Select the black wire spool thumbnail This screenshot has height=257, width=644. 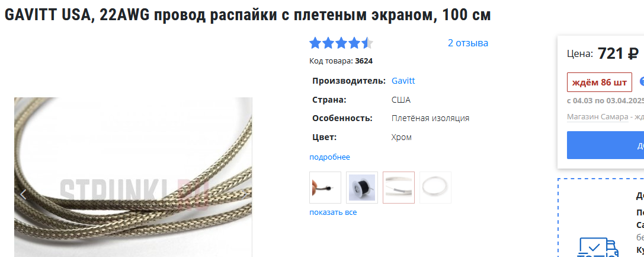pyautogui.click(x=362, y=188)
